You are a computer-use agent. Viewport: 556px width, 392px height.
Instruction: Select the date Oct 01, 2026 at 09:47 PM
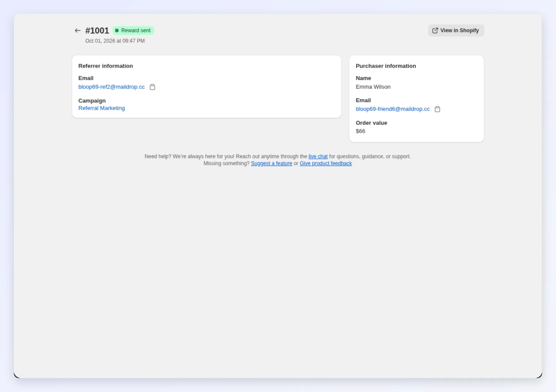115,41
